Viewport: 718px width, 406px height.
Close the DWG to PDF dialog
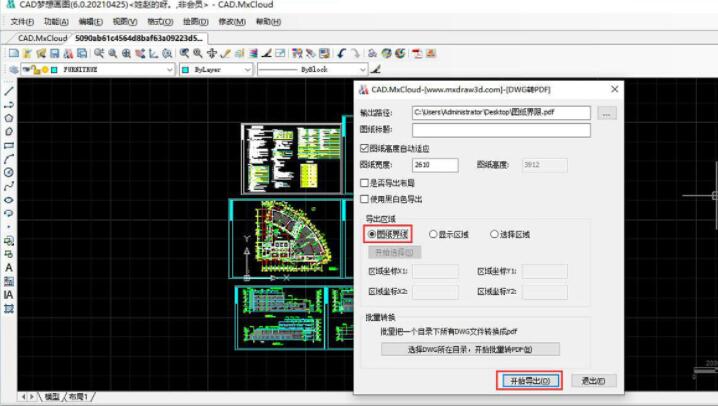(x=615, y=89)
